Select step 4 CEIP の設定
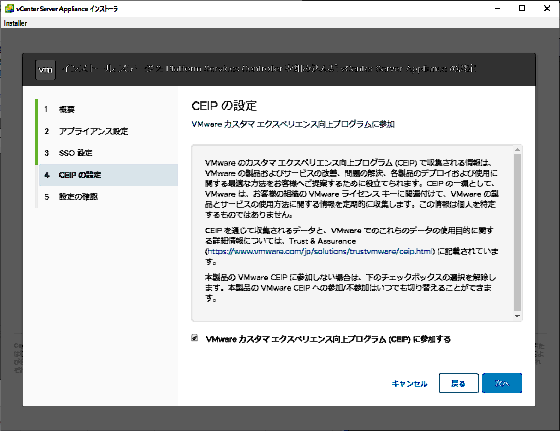The width and height of the screenshot is (560, 431). pos(108,175)
